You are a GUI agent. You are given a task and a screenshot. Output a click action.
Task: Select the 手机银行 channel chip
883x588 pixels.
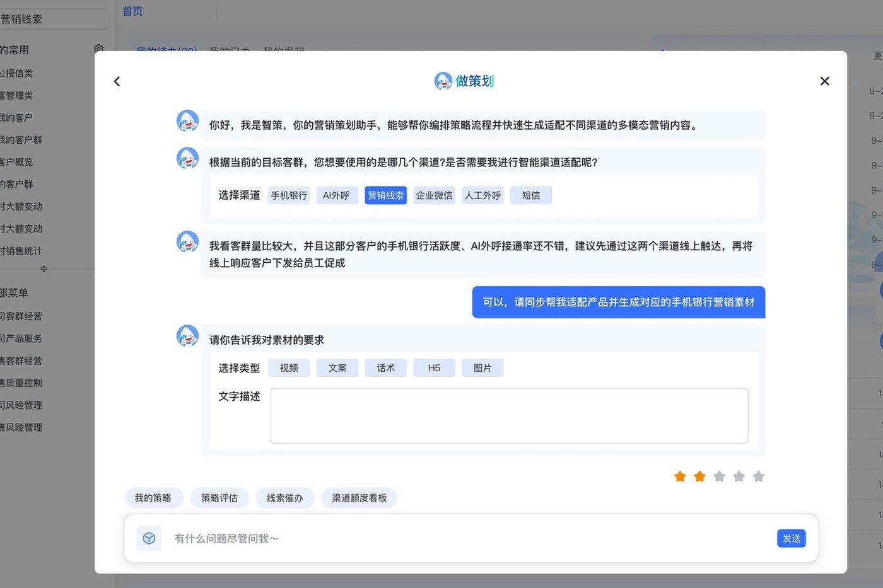pos(289,195)
